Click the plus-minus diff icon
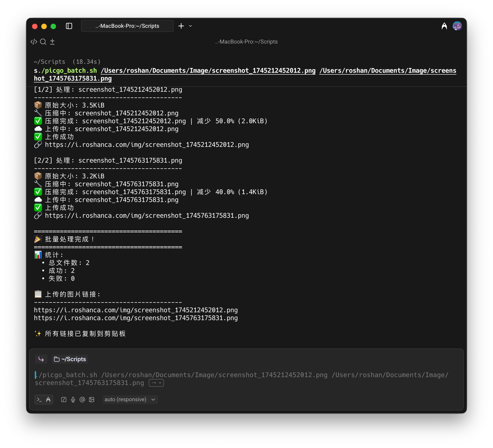493x448 pixels. [x=52, y=42]
